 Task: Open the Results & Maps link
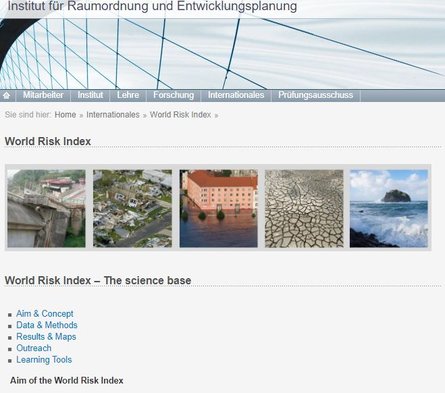tap(46, 337)
